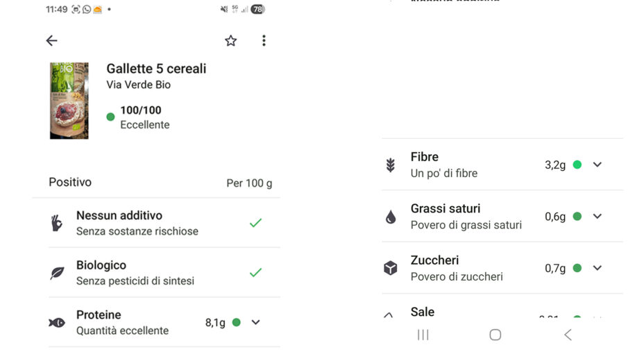Open the three-dot overflow menu

pos(264,41)
